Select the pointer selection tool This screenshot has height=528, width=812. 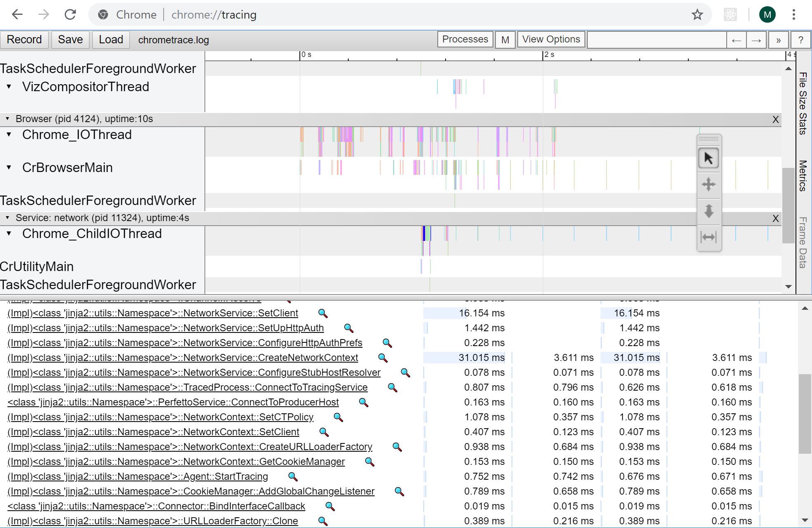coord(709,158)
